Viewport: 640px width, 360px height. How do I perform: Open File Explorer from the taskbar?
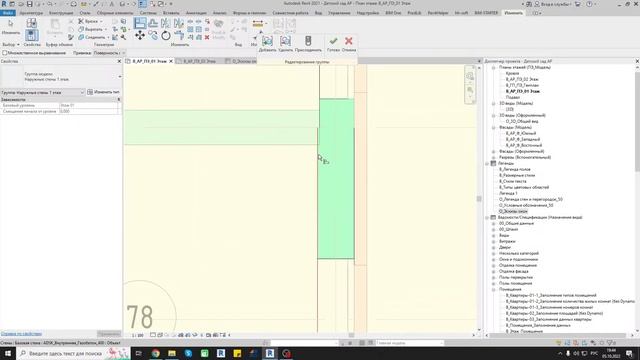coord(172,353)
